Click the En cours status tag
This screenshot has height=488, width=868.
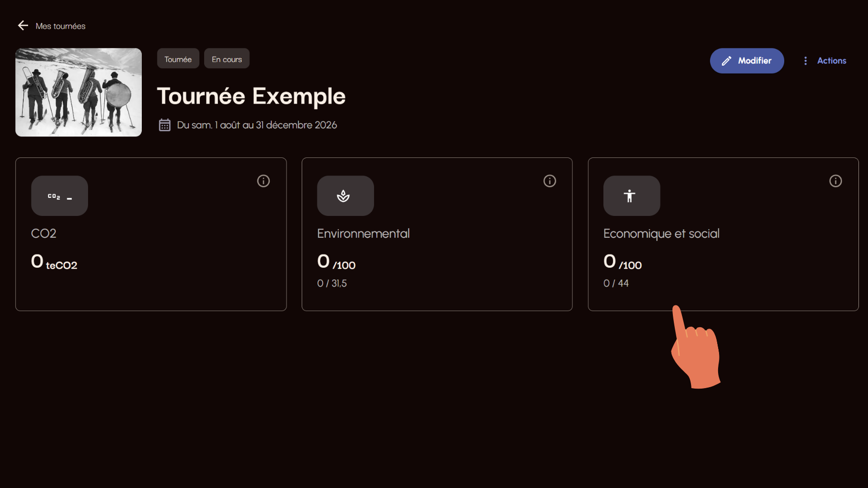[227, 59]
